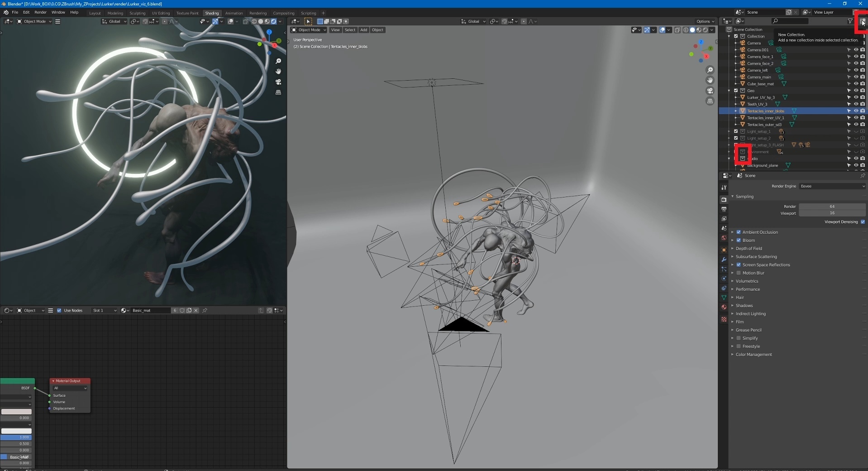Click the hand pan icon in left viewport
This screenshot has height=471, width=868.
[278, 72]
